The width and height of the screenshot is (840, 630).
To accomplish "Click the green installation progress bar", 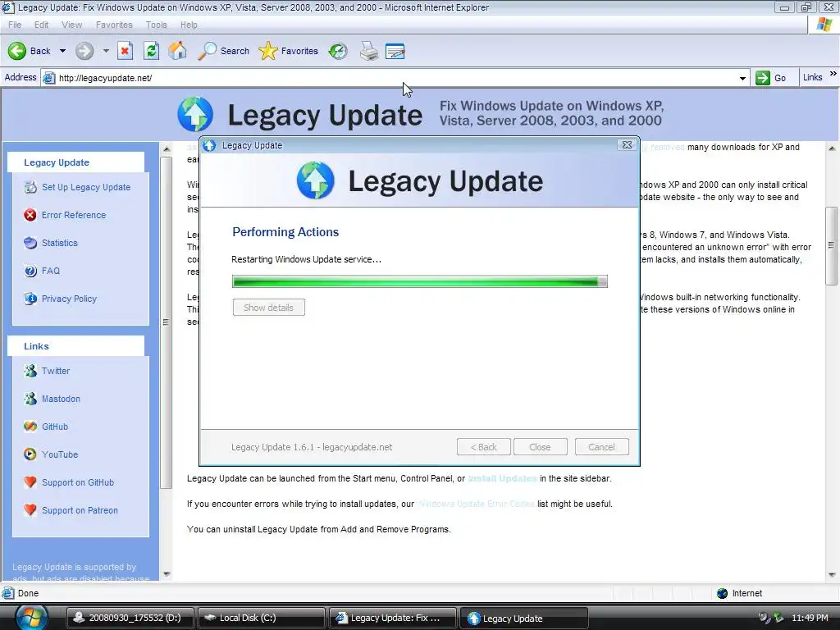I will click(419, 281).
